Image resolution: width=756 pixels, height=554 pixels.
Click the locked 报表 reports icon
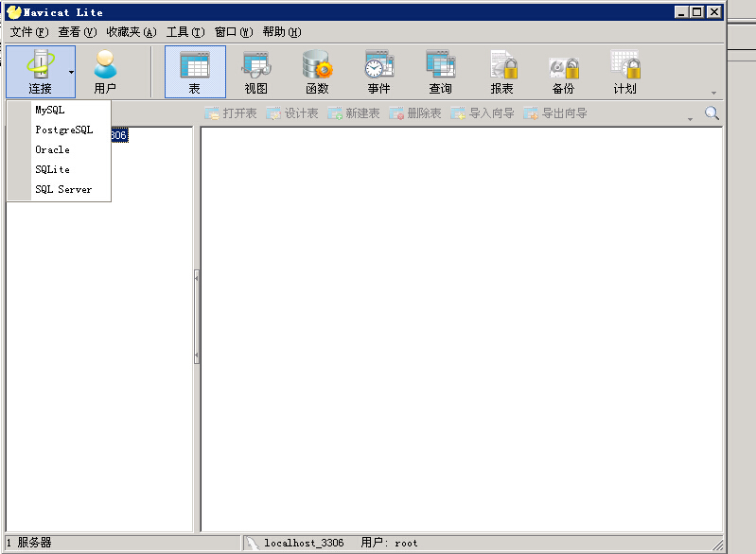(x=501, y=72)
